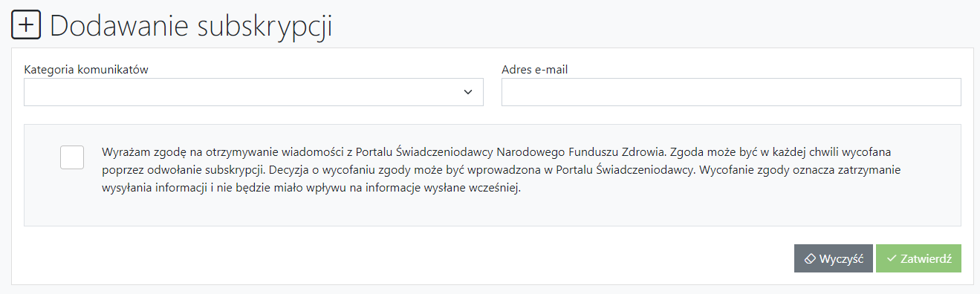Viewport: 980px width, 294px height.
Task: Click the chevron arrow in Kategoria komunikatów
Action: [x=468, y=92]
